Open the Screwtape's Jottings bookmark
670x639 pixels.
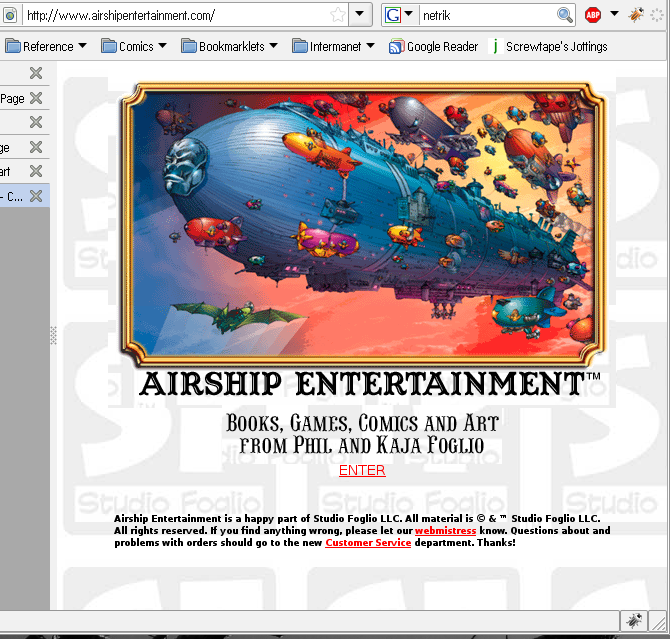coord(548,46)
